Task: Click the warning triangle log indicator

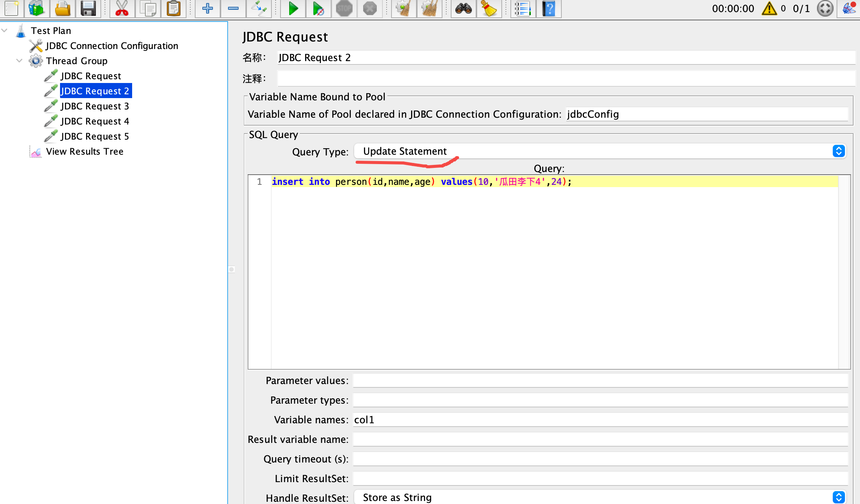Action: click(769, 8)
